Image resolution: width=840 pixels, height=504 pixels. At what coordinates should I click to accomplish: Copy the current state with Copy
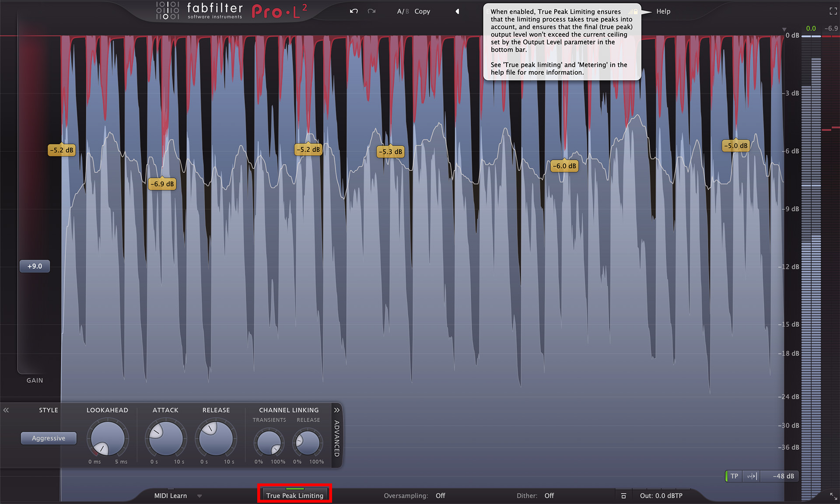(422, 11)
